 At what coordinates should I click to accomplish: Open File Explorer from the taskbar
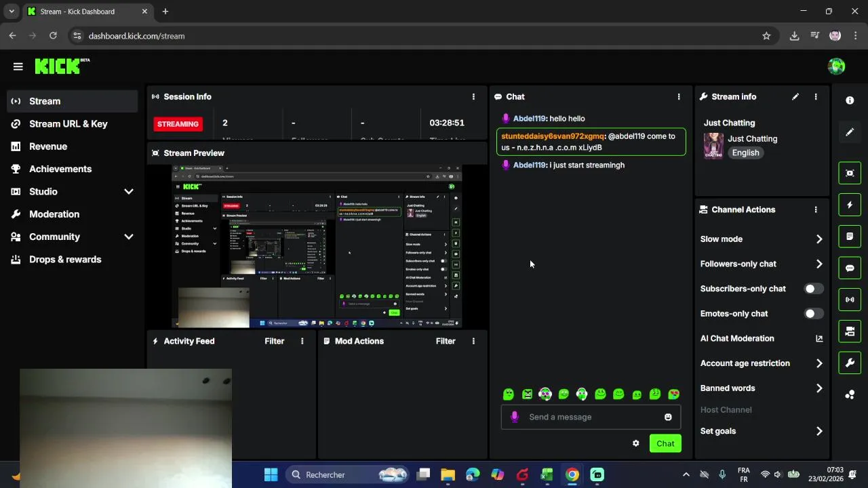pos(448,474)
